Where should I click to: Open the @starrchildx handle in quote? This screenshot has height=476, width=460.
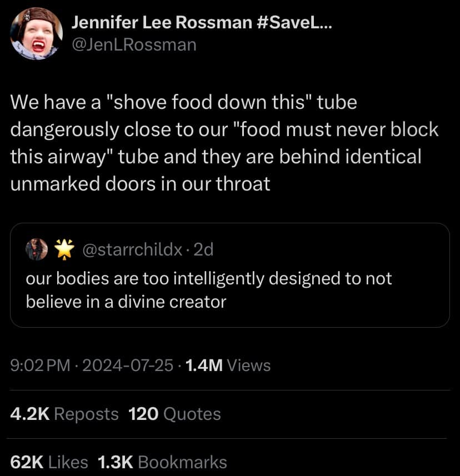[132, 250]
